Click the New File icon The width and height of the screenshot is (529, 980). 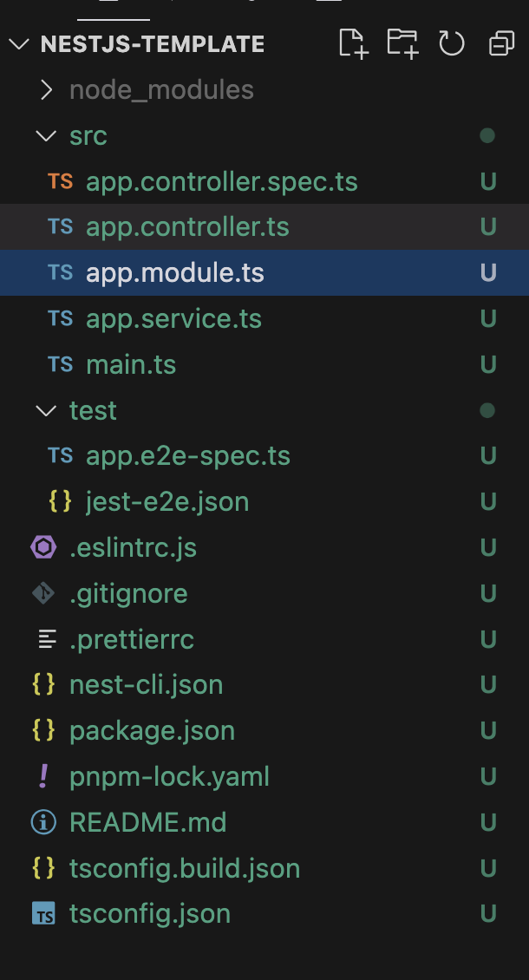tap(354, 43)
